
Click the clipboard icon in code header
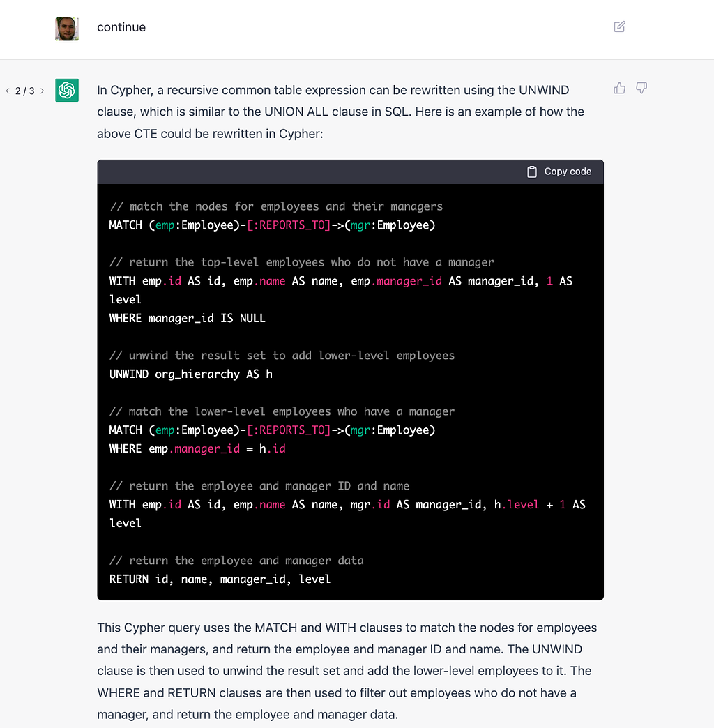click(x=532, y=172)
